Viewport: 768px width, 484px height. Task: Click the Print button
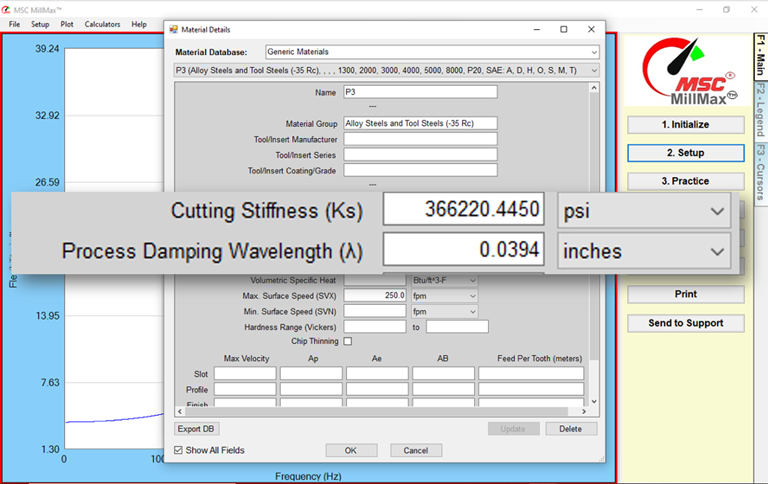coord(686,294)
